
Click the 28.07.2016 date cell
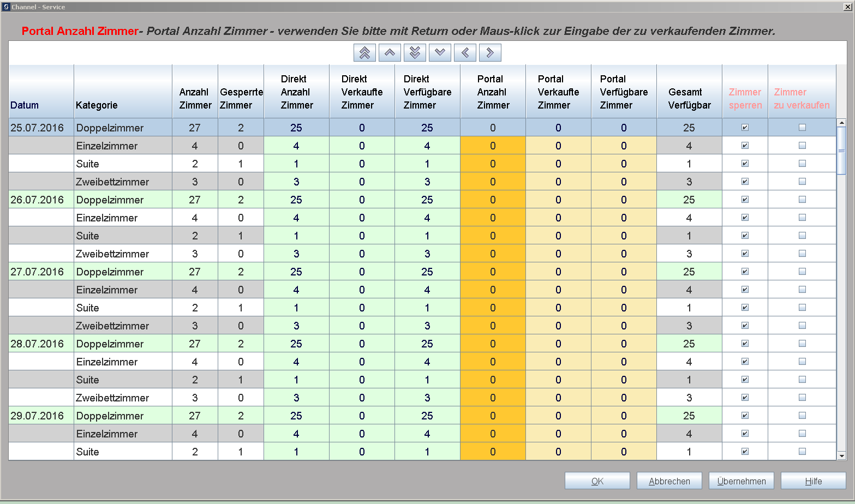click(41, 344)
